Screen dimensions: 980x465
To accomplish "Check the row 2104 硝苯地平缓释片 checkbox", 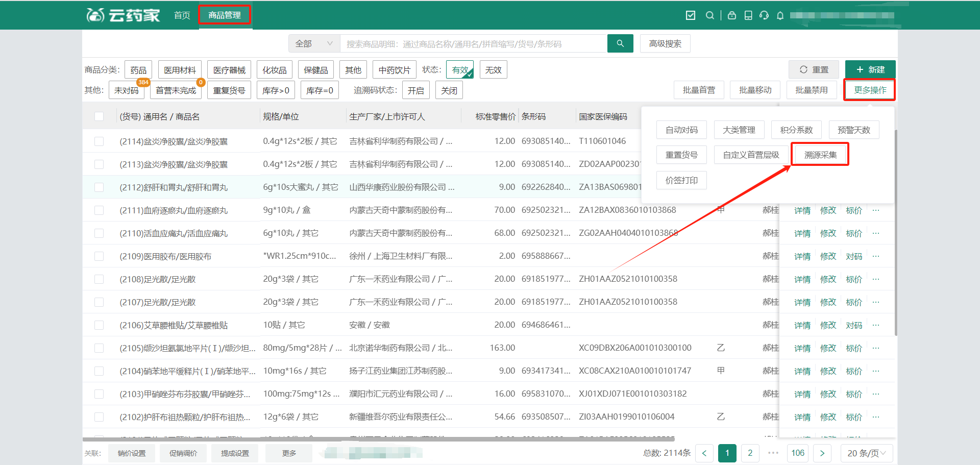I will click(99, 371).
